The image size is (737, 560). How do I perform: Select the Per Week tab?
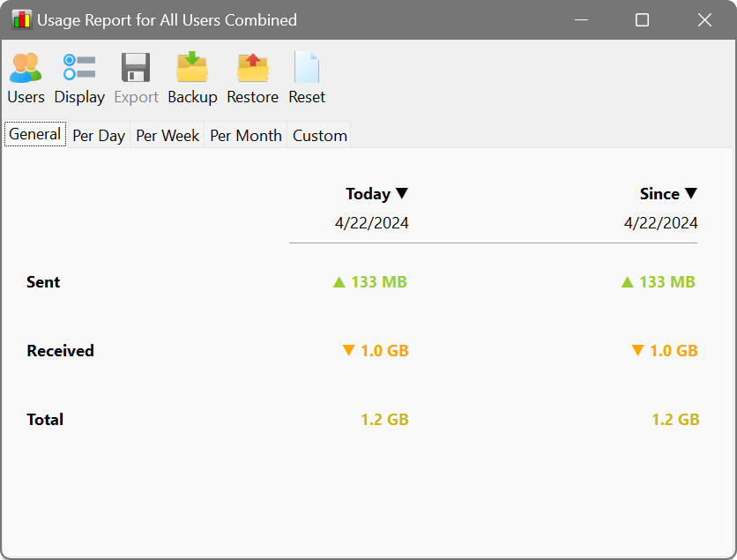(167, 136)
